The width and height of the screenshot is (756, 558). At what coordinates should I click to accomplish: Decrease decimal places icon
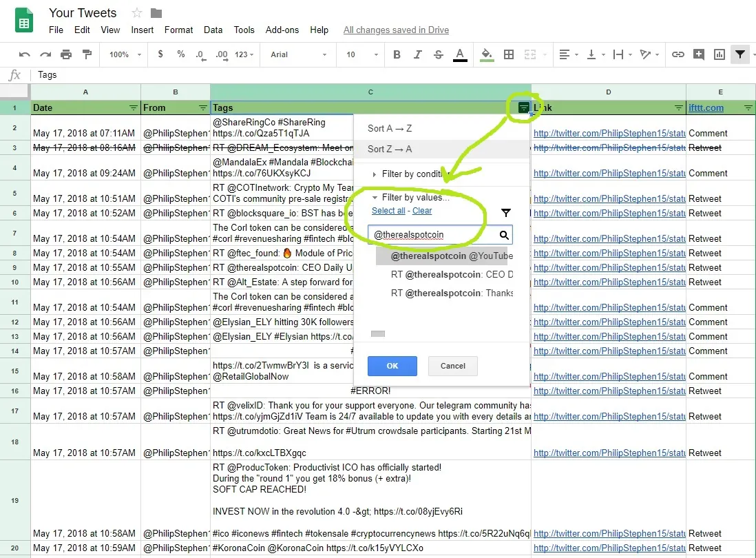click(x=200, y=55)
